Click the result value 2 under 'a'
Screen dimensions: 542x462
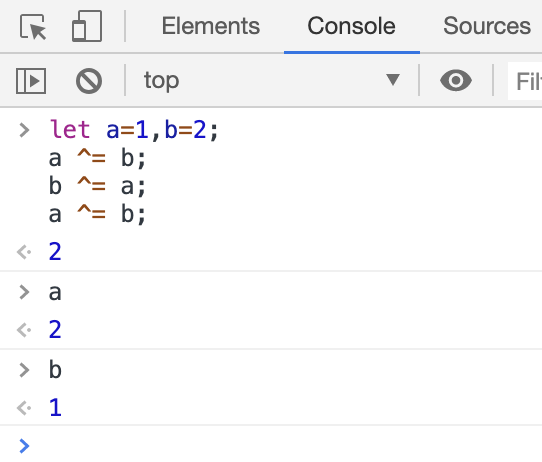(55, 329)
